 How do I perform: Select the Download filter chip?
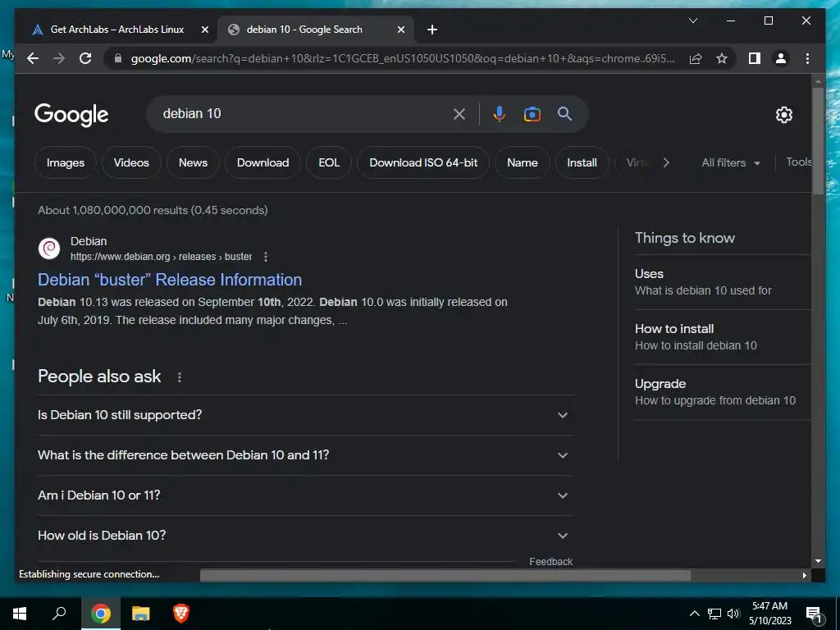263,162
